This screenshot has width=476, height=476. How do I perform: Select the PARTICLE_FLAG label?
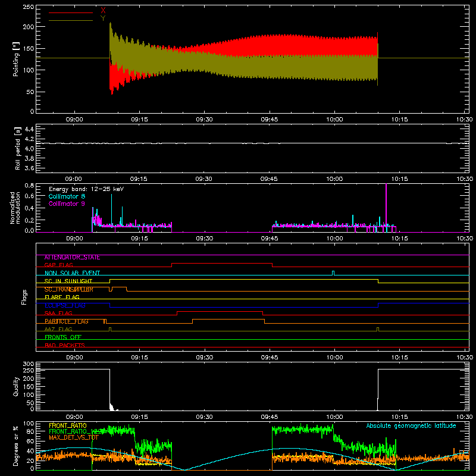tap(67, 321)
